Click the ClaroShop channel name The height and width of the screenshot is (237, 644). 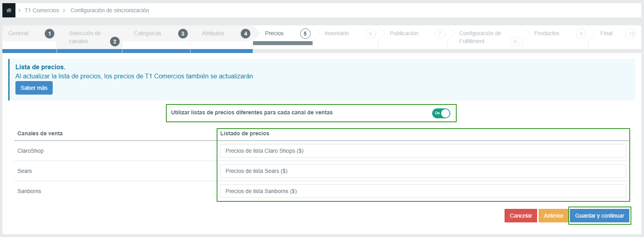[30, 151]
